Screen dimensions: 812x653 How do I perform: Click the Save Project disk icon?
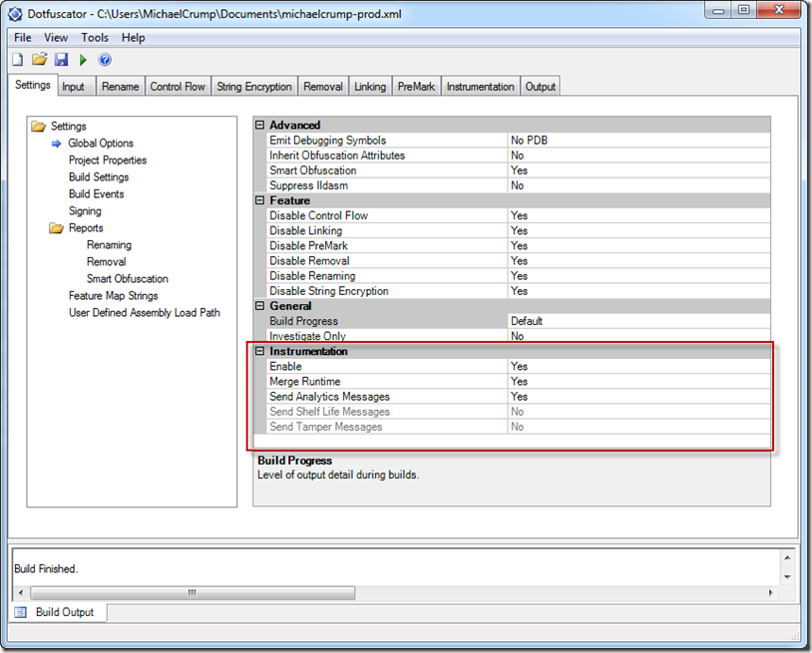click(x=61, y=60)
